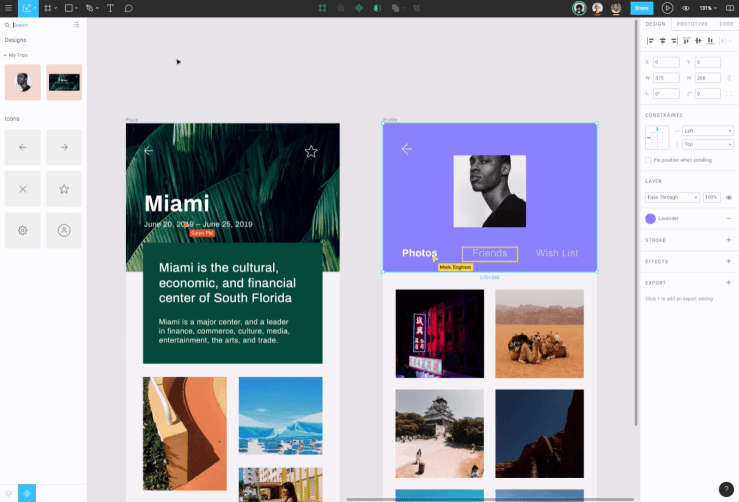Select the Text tool

click(x=110, y=8)
